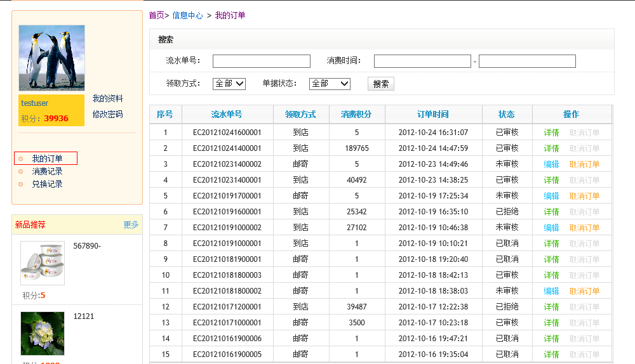Click the 消费时间 start date field
The image size is (635, 364).
[422, 62]
